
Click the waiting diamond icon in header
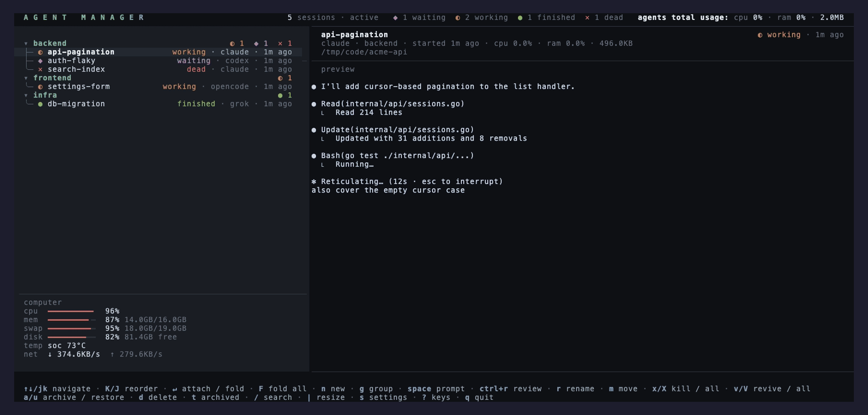395,18
